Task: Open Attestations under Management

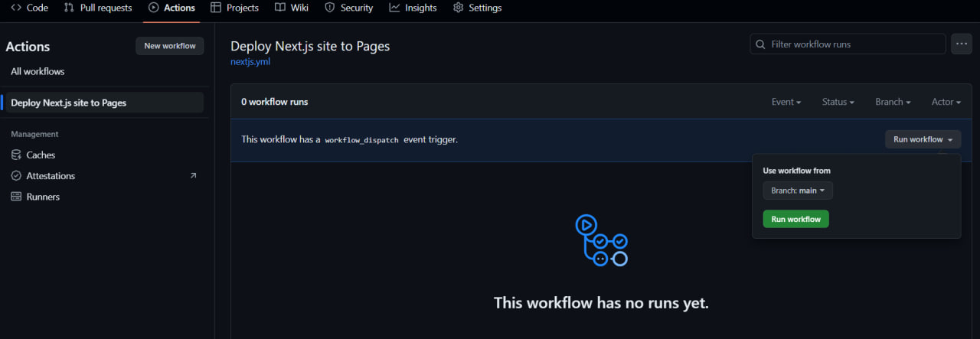Action: click(103, 175)
